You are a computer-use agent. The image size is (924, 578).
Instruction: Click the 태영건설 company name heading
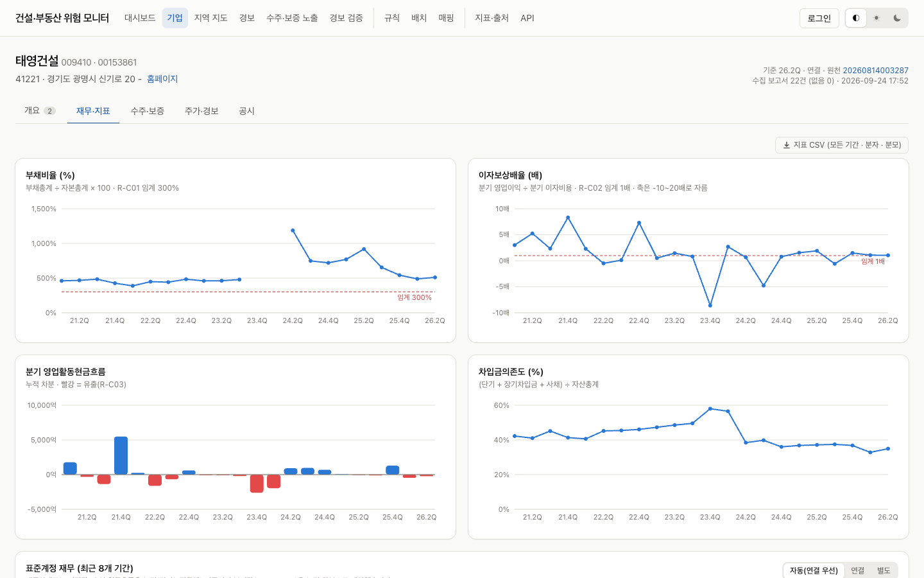click(37, 61)
